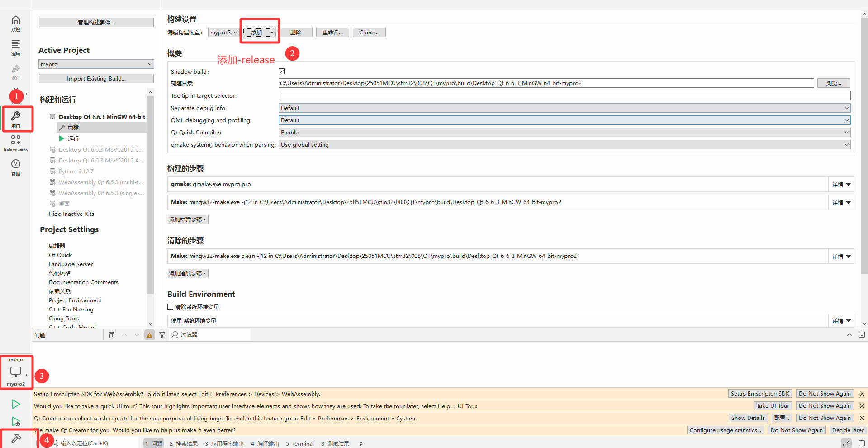Rename (重命名) the build configuration
Viewport: 868px width, 448px height.
tap(332, 33)
